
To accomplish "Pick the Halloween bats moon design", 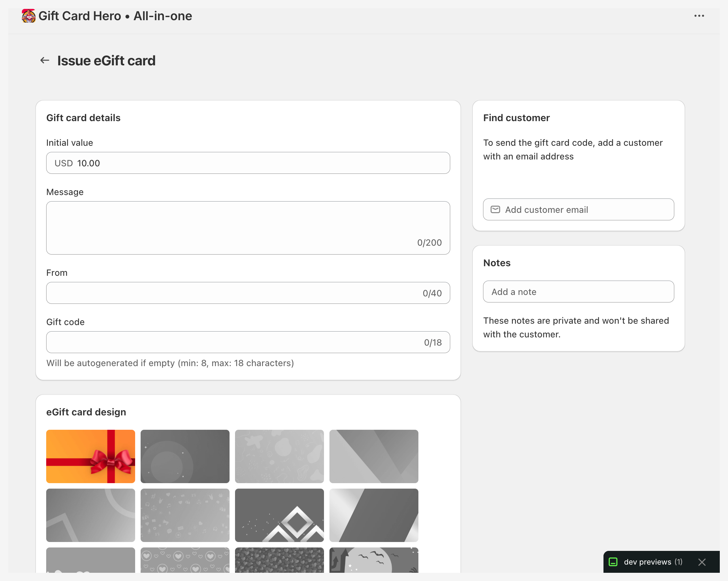I will (374, 560).
